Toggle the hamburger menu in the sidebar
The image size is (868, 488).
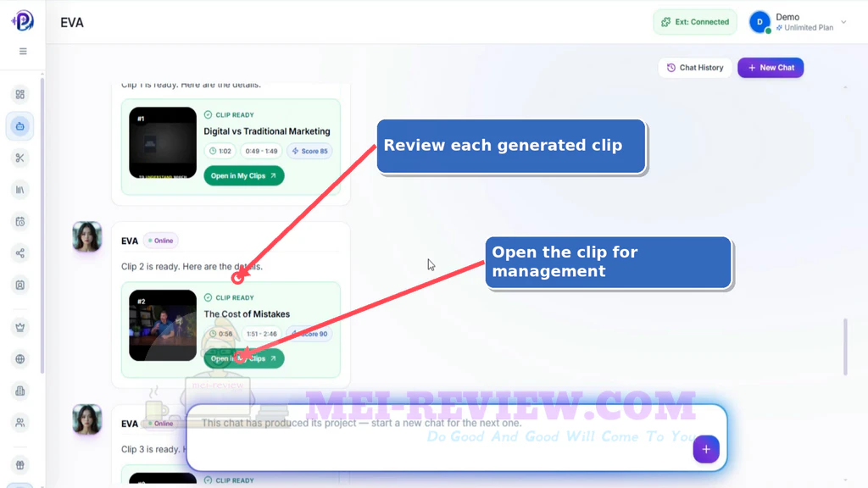(x=23, y=52)
